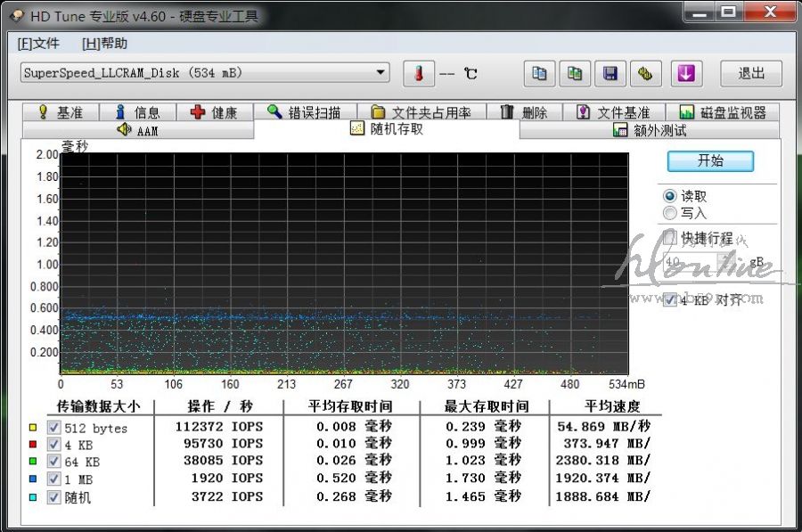802x532 pixels.
Task: Open the 磁盘监视器 disk monitor tab
Action: (722, 112)
